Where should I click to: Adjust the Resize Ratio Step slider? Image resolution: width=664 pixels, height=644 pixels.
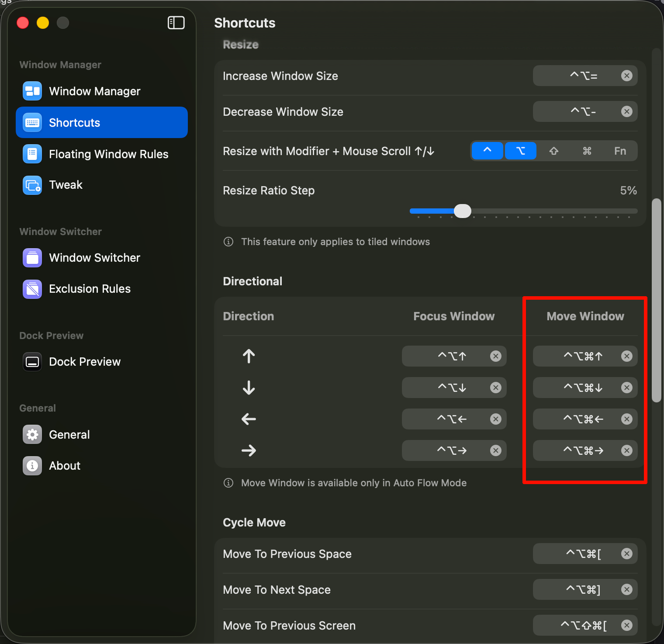(463, 211)
